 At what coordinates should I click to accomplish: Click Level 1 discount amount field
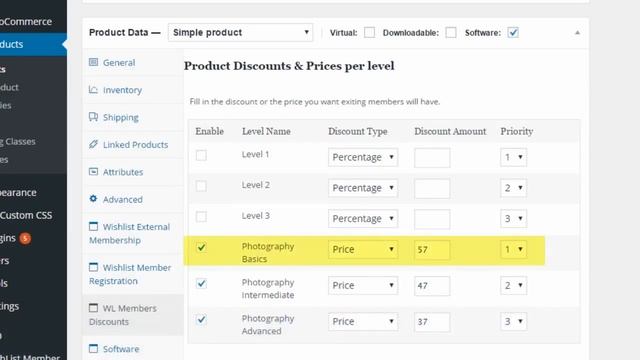point(432,158)
